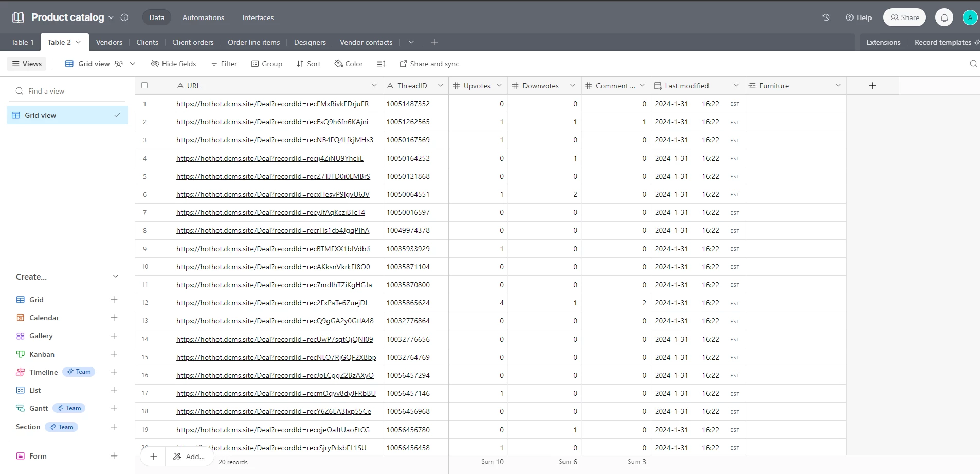The height and width of the screenshot is (474, 980).
Task: Open link ending recFMxRivkFDrjuFR
Action: tap(273, 104)
